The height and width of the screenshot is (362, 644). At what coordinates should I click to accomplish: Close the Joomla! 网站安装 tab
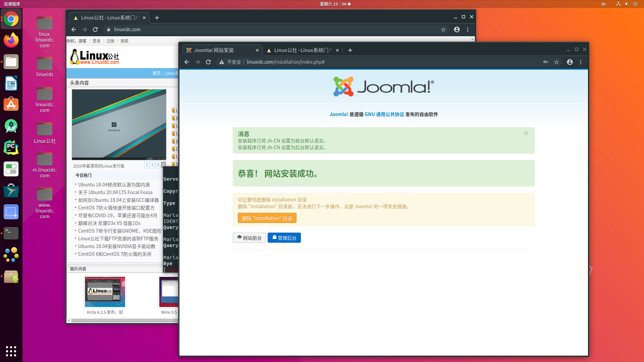pos(257,50)
